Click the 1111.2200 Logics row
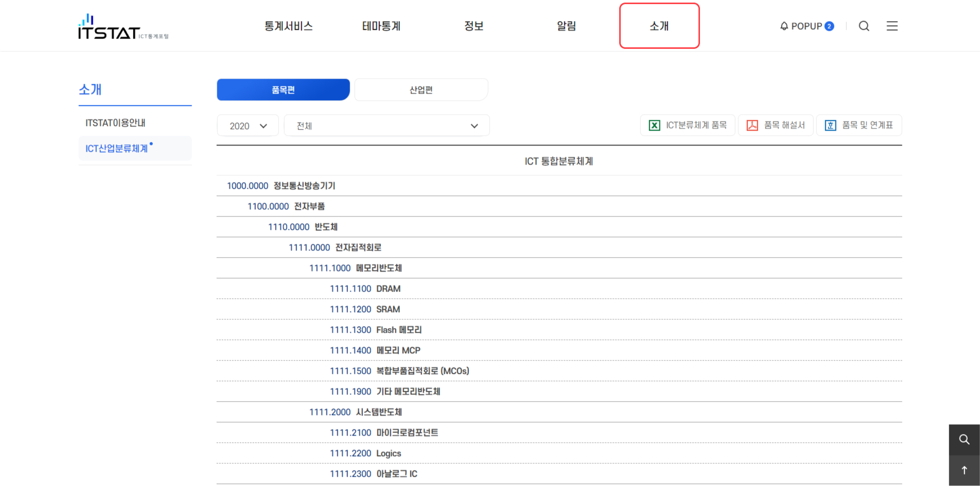The height and width of the screenshot is (486, 980). pos(559,453)
